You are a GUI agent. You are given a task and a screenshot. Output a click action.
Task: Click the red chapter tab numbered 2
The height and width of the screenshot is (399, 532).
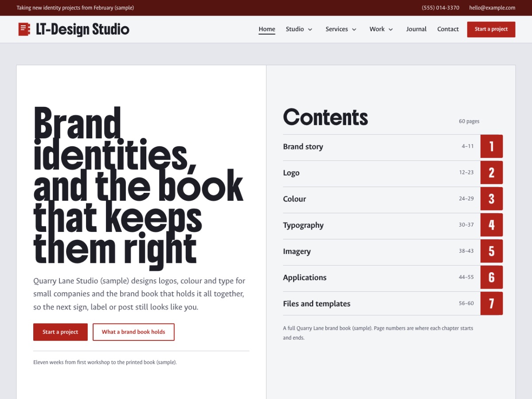tap(492, 172)
